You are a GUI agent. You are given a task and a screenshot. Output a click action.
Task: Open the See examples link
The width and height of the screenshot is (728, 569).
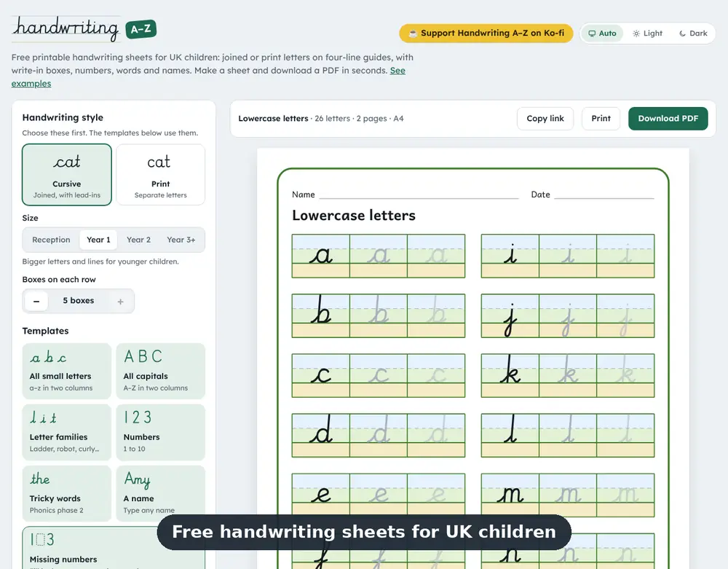point(208,77)
